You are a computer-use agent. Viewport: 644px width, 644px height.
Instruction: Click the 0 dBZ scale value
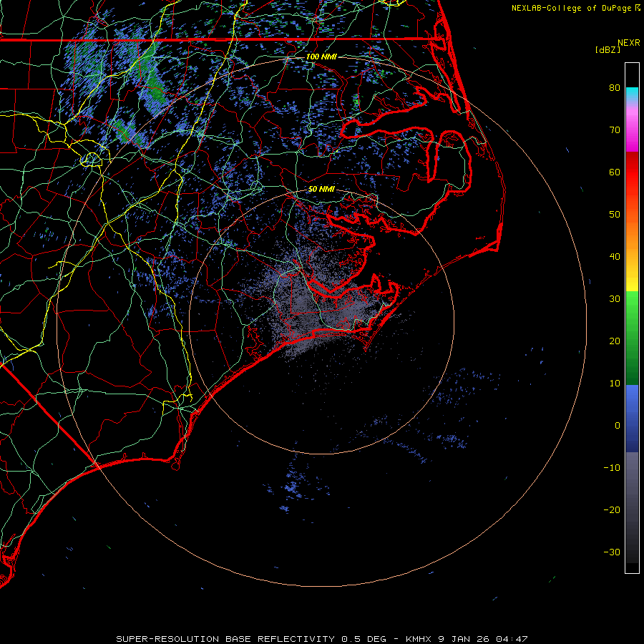pos(618,426)
